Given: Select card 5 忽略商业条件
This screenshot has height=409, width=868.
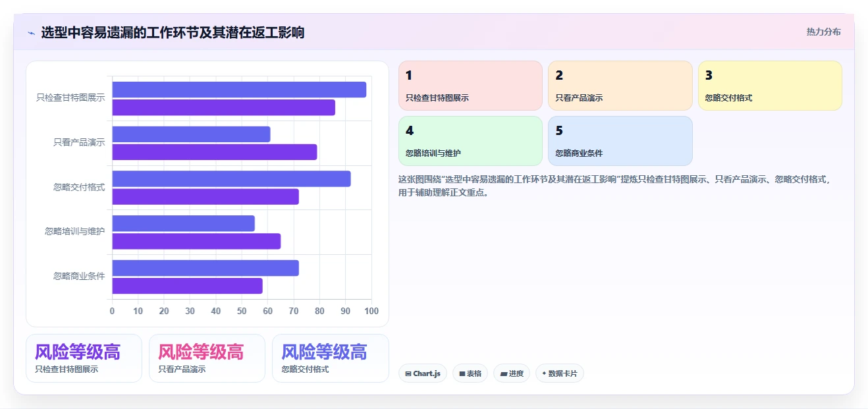Looking at the screenshot, I should [x=620, y=141].
